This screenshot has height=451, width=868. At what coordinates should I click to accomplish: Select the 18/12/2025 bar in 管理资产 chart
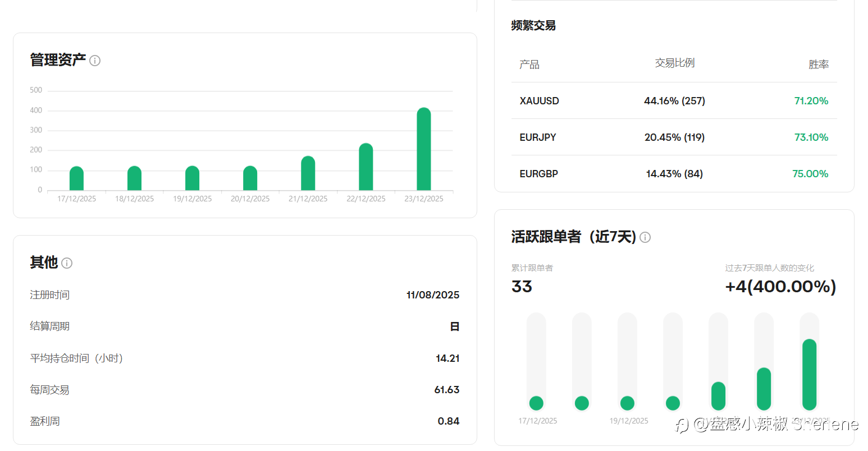pyautogui.click(x=134, y=178)
